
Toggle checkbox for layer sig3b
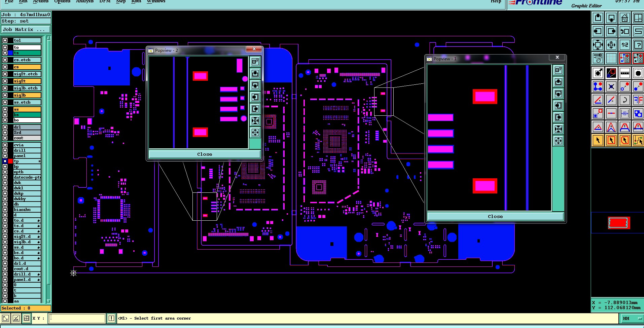[5, 95]
